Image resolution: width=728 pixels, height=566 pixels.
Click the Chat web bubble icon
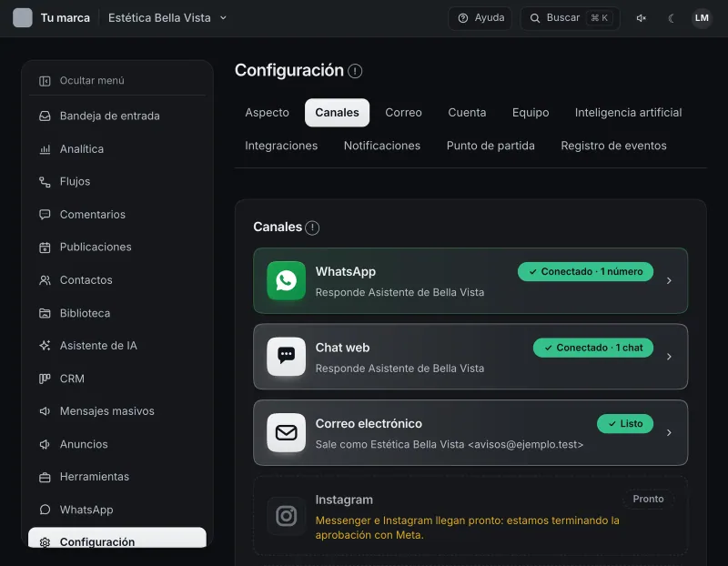tap(286, 356)
